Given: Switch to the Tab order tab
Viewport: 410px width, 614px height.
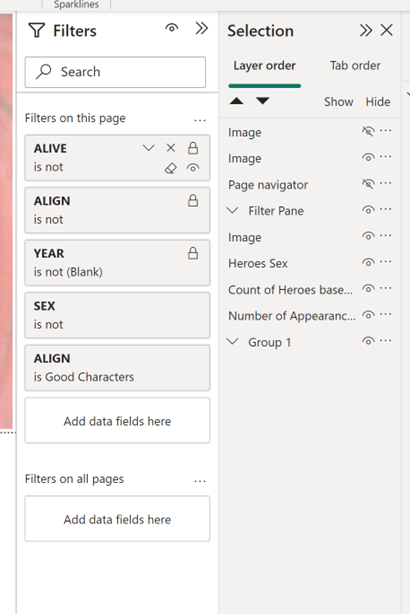Looking at the screenshot, I should pos(355,65).
